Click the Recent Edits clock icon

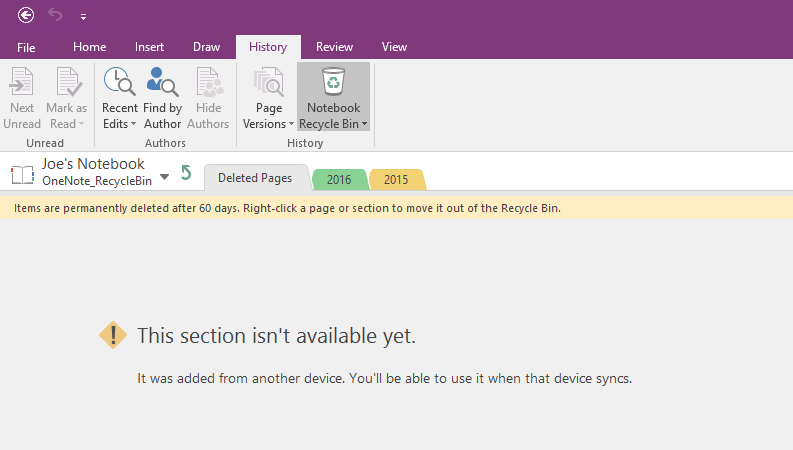click(119, 82)
